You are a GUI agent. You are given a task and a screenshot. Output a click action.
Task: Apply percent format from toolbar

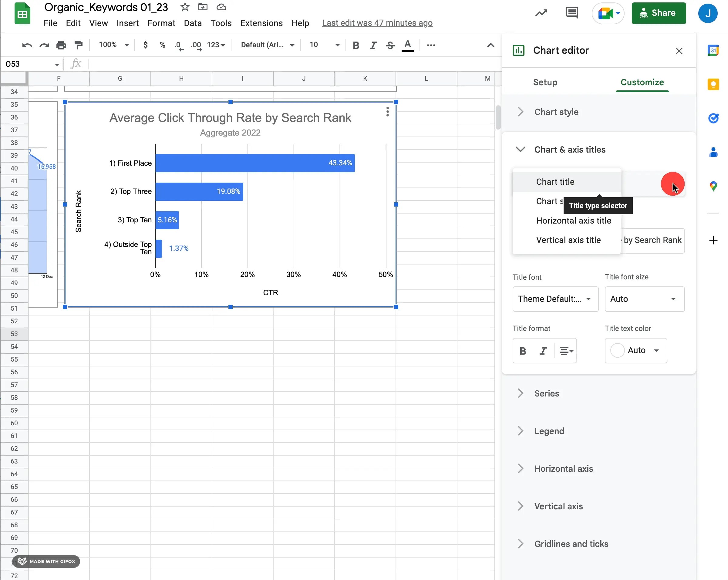[x=162, y=45]
